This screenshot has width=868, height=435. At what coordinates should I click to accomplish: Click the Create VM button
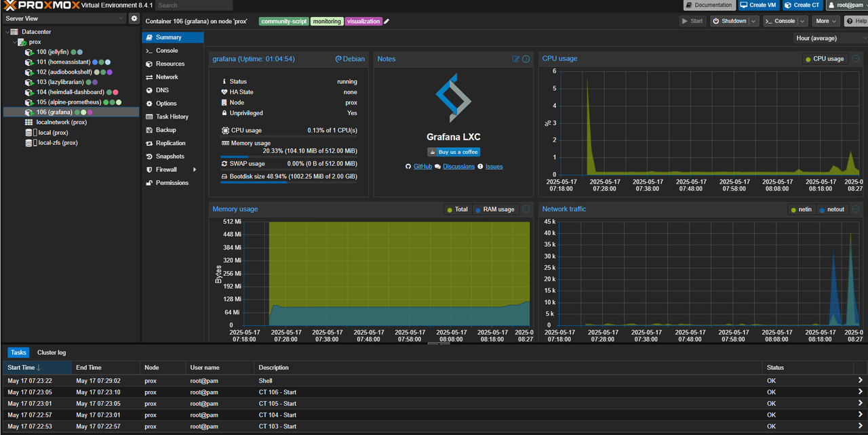[x=759, y=5]
